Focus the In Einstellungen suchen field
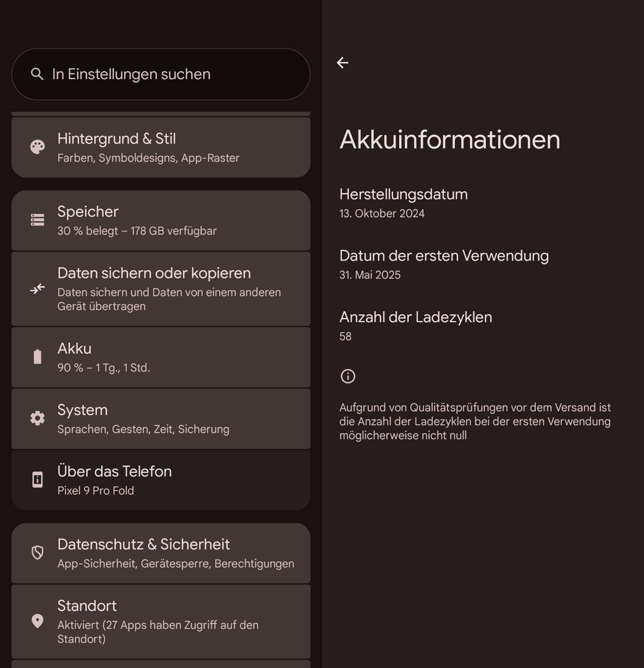Screen dimensions: 644x668 click(161, 74)
